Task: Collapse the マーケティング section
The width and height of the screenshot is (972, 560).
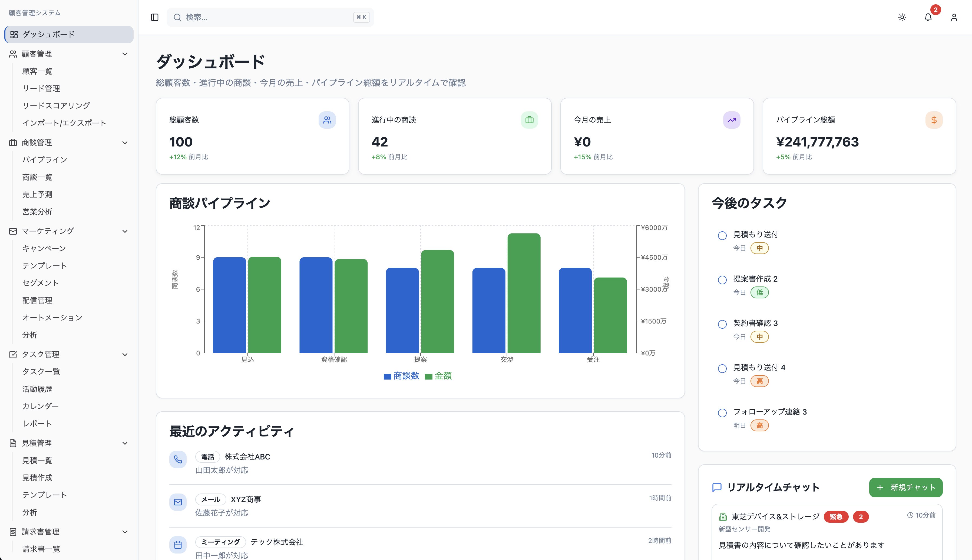Action: (x=125, y=231)
